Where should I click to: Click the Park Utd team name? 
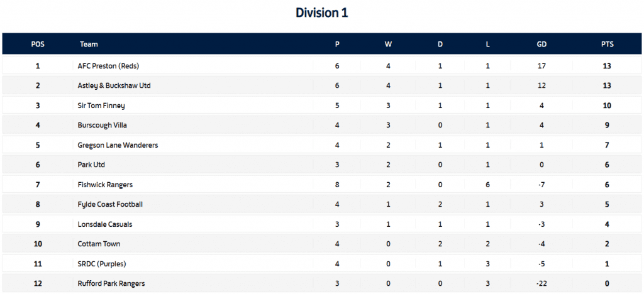[x=91, y=165]
